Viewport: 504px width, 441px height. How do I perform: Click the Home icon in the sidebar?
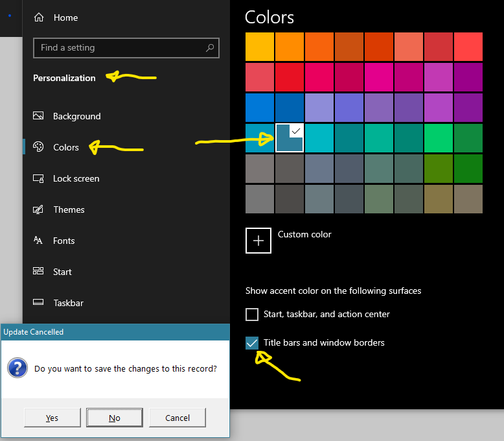point(39,18)
